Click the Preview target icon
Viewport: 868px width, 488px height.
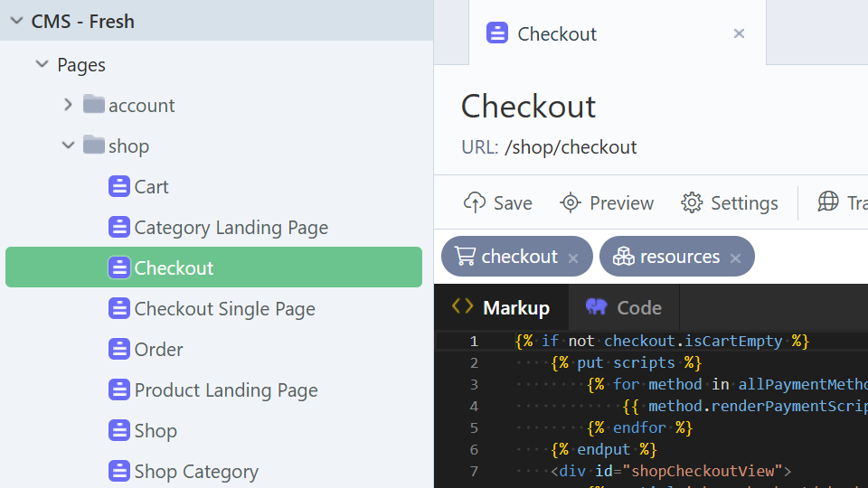coord(571,202)
